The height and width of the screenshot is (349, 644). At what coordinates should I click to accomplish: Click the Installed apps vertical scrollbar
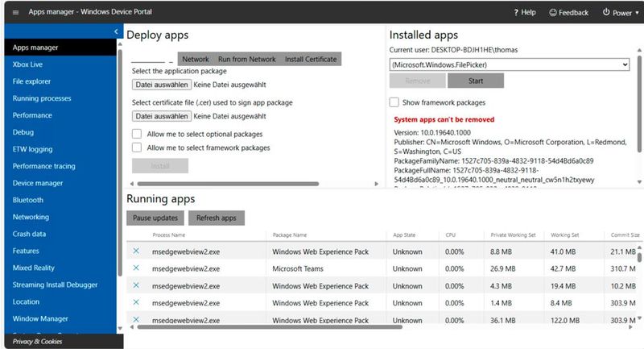pos(639,104)
